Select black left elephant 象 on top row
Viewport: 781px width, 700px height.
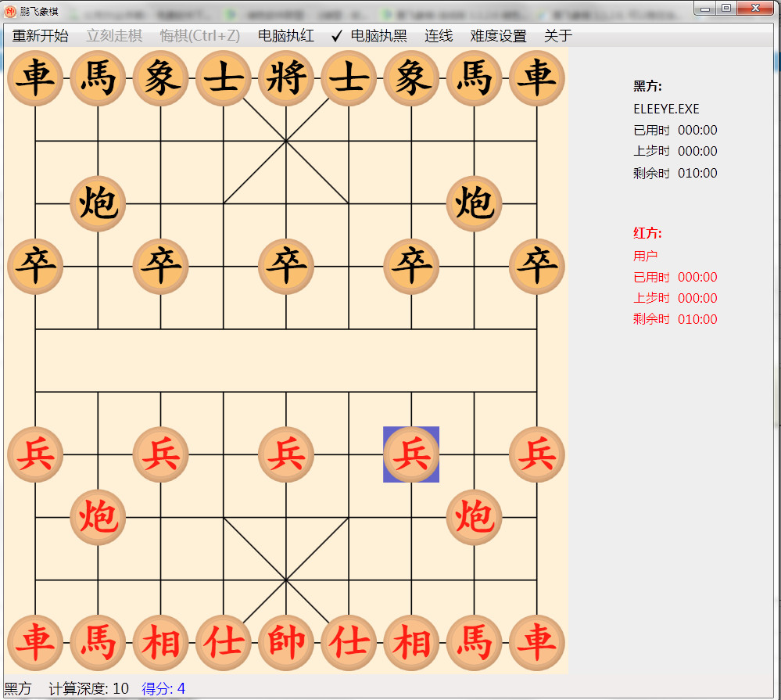click(x=160, y=77)
